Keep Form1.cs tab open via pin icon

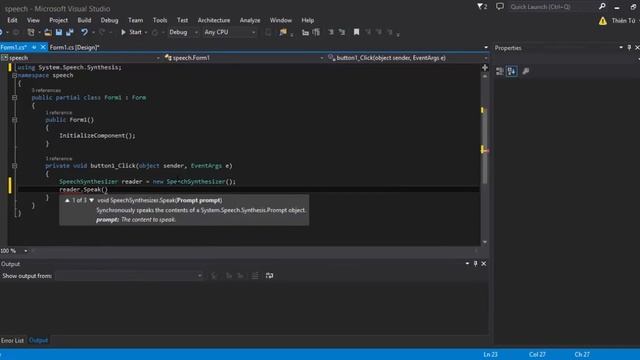[x=34, y=47]
